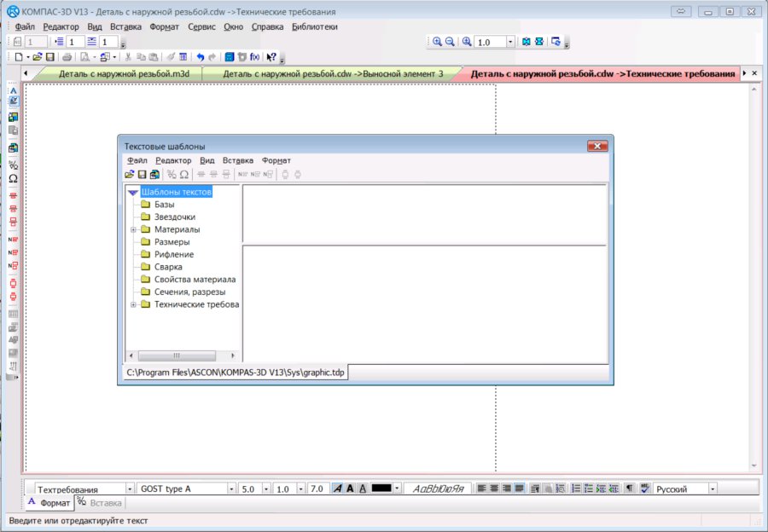The height and width of the screenshot is (532, 768).
Task: Zoom in with the magnifier plus icon
Action: (x=437, y=42)
